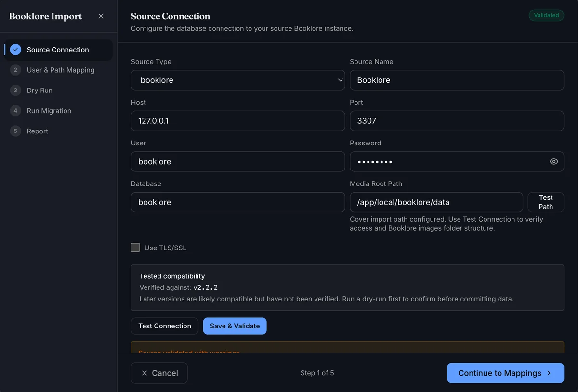Click step 3 number badge
Viewport: 578px width, 392px height.
pyautogui.click(x=15, y=90)
